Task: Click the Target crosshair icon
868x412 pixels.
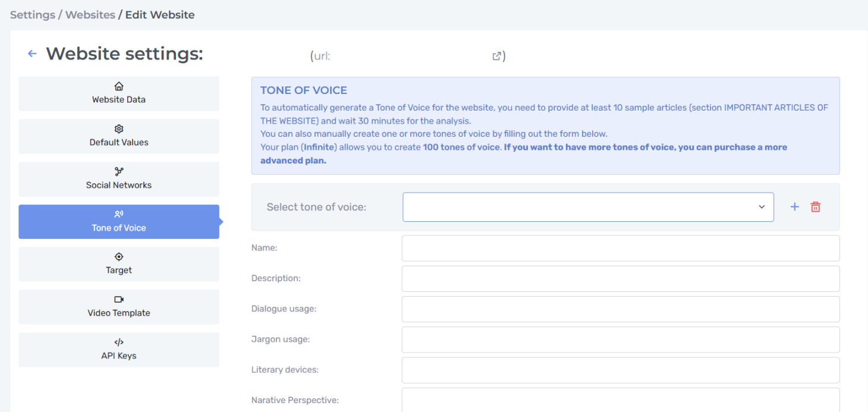Action: [x=119, y=257]
